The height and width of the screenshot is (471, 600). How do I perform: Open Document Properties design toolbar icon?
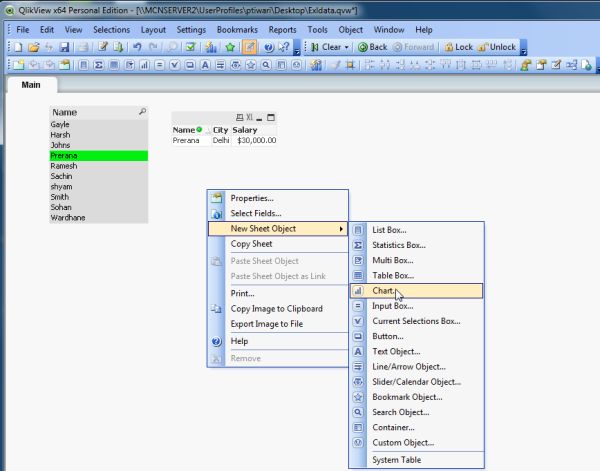tap(541, 65)
